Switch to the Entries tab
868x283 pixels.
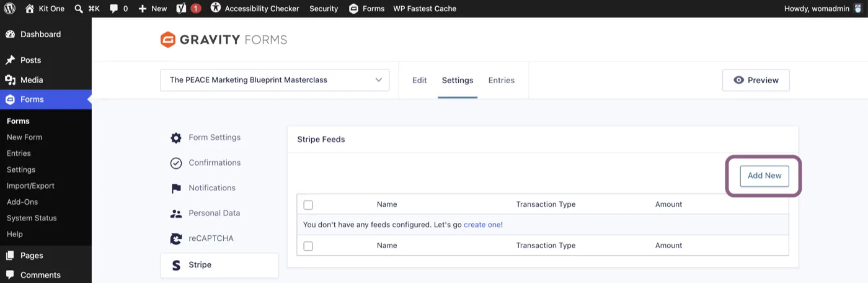tap(502, 80)
